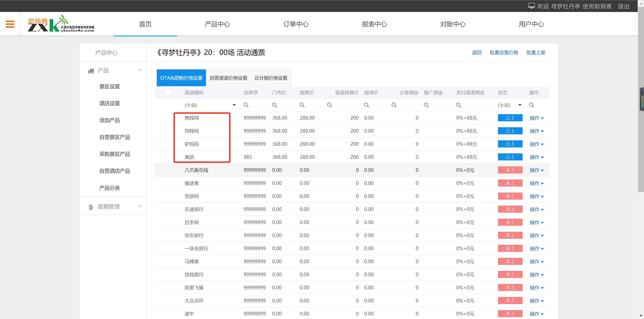This screenshot has height=319, width=644.
Task: Click monitor icon beside welcome text
Action: coord(531,6)
